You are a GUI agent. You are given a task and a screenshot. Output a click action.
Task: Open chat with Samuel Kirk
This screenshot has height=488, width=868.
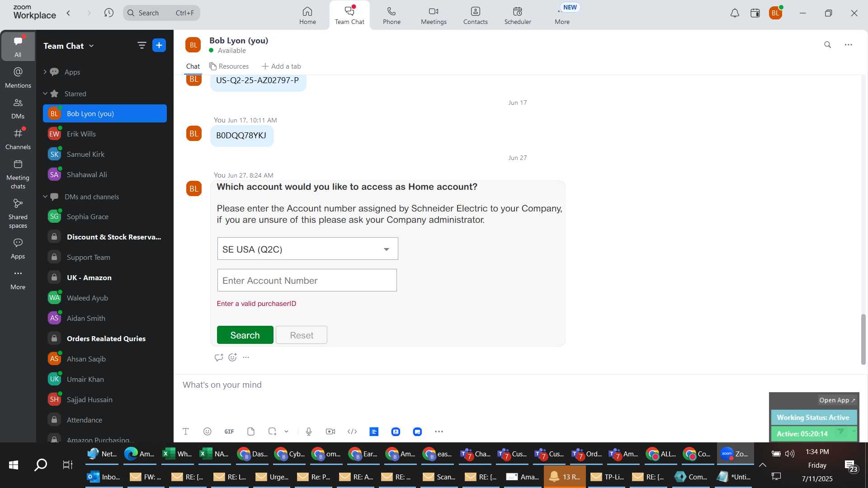point(105,154)
